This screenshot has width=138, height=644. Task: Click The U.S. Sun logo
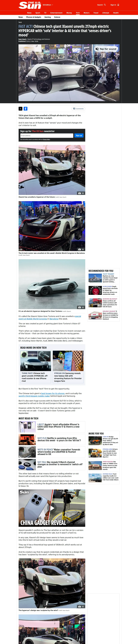click(30, 5)
